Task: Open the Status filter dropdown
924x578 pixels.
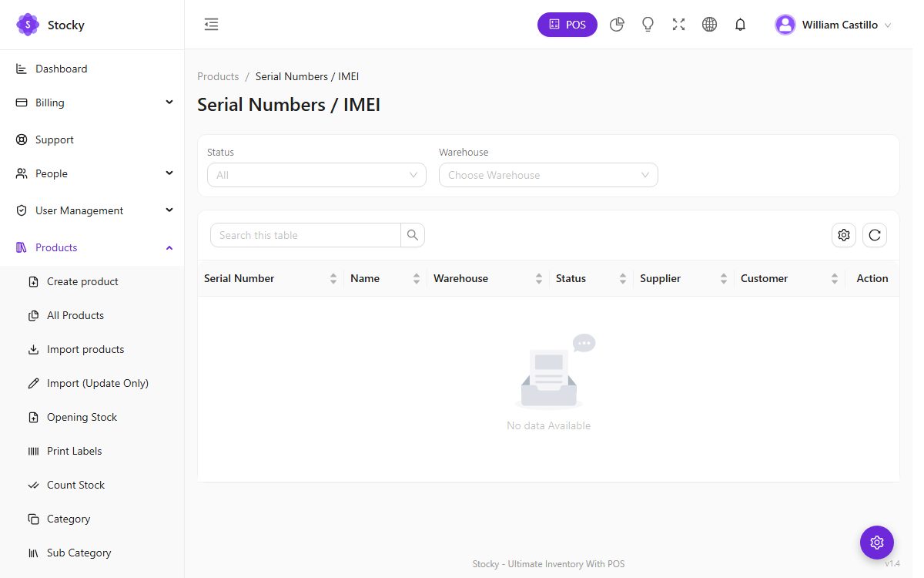Action: pyautogui.click(x=316, y=175)
